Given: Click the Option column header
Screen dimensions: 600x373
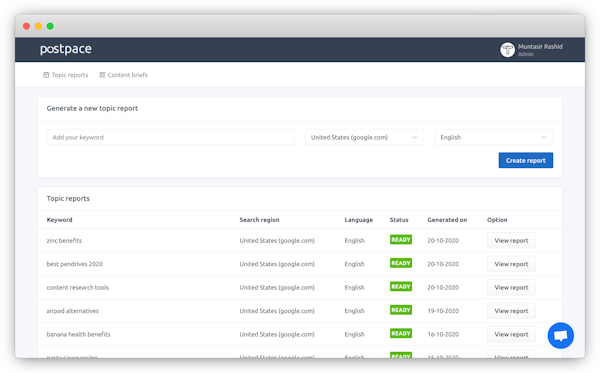Looking at the screenshot, I should coord(497,220).
